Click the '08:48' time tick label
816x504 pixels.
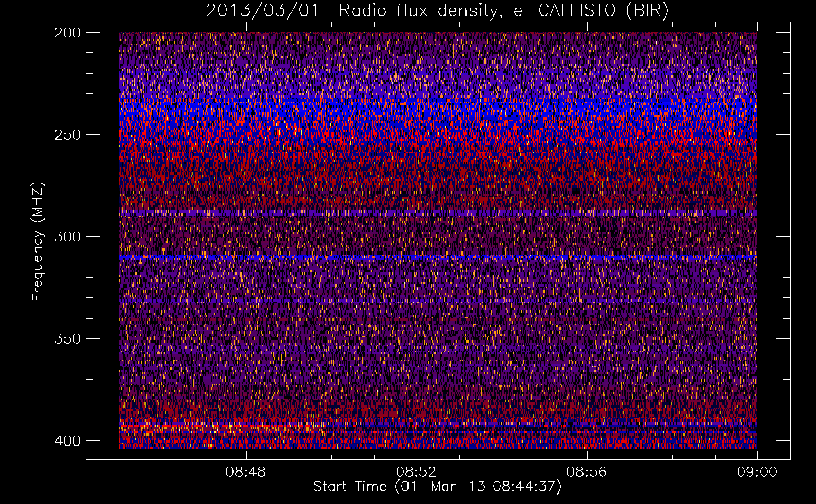246,472
